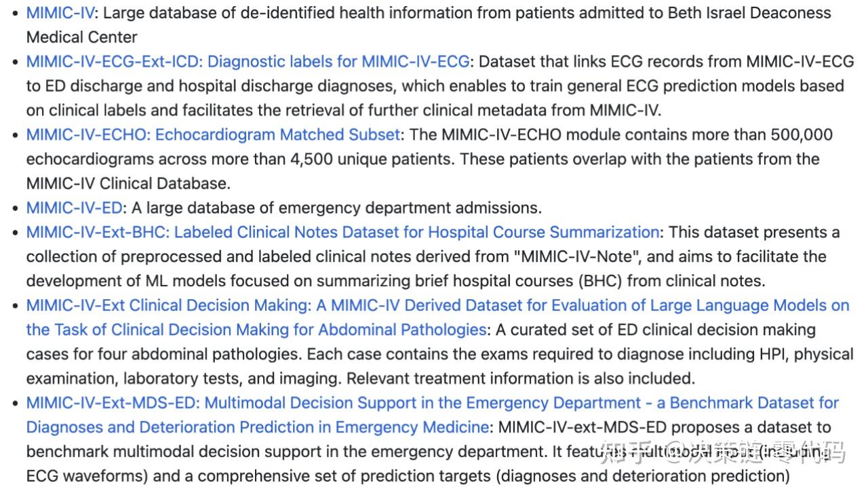Open the MIMIC-IV-ECG-Ext-ICD diagnostic labels link

click(248, 62)
